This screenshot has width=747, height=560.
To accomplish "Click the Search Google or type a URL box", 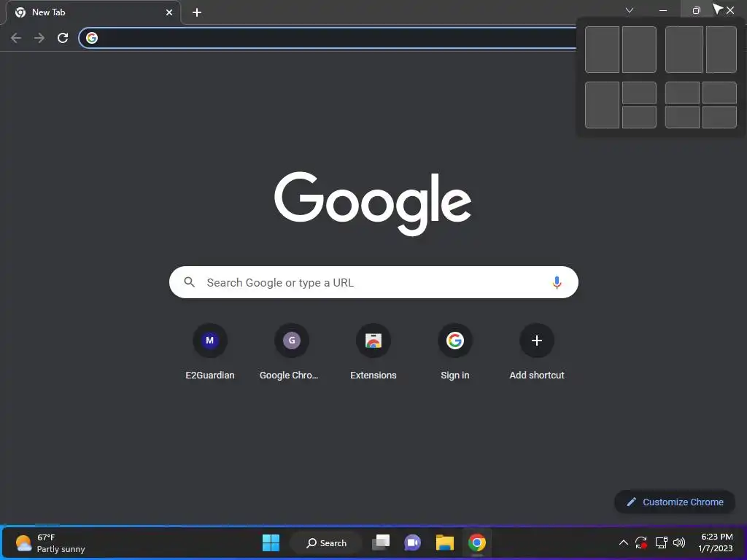I will point(373,282).
